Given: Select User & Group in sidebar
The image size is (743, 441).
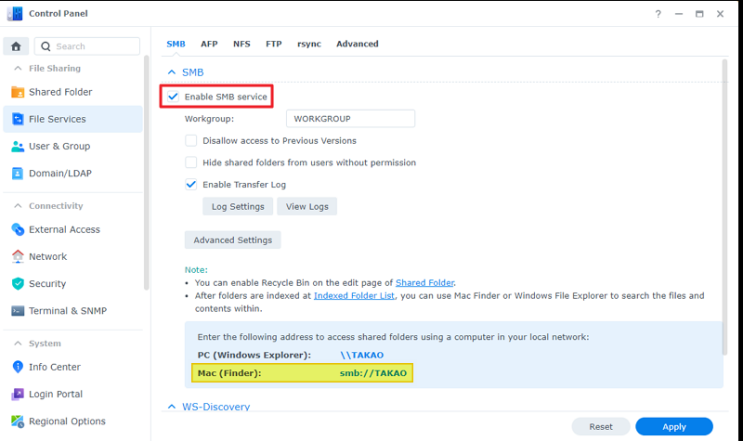Looking at the screenshot, I should click(x=59, y=146).
